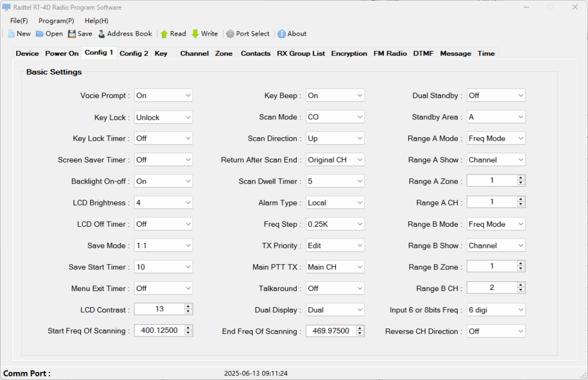Open the Program(P) menu

pyautogui.click(x=56, y=21)
